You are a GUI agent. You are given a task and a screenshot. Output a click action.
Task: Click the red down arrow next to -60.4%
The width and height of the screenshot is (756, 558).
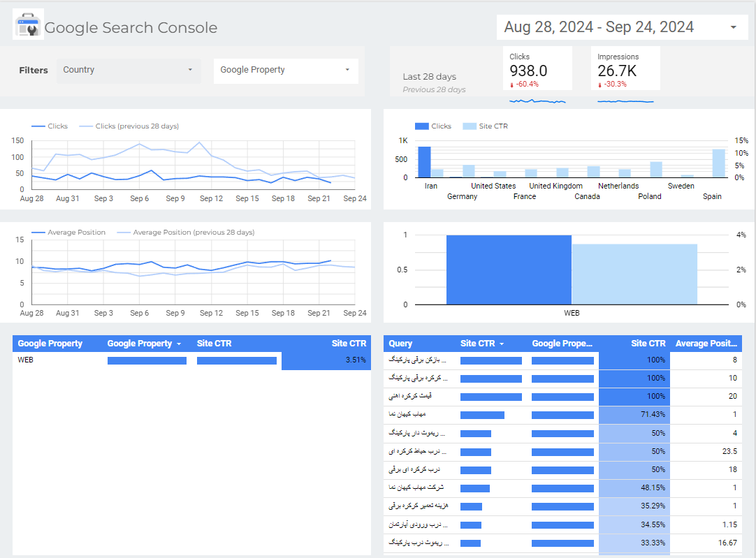click(511, 85)
